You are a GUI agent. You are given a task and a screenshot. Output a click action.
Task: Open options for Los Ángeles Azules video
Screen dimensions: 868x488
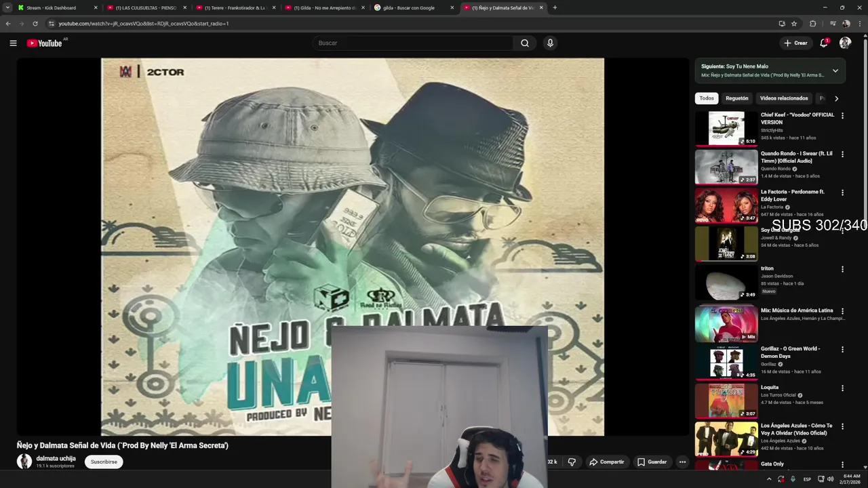coord(842,426)
